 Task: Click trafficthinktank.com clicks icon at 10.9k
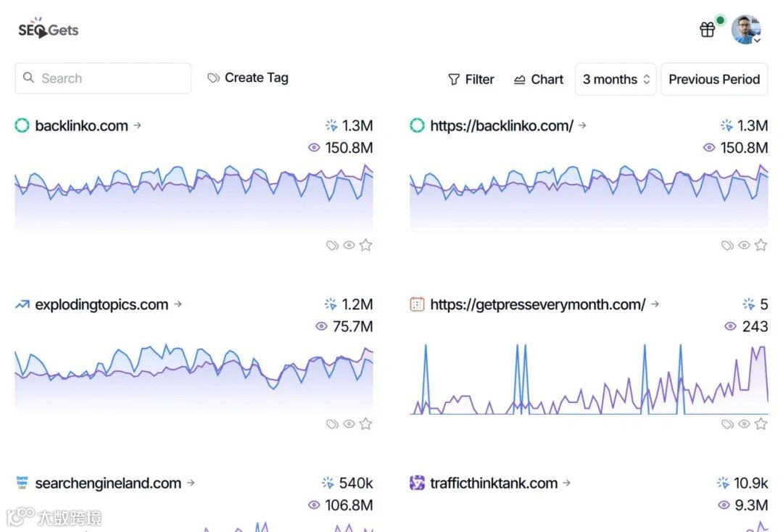[x=723, y=483]
